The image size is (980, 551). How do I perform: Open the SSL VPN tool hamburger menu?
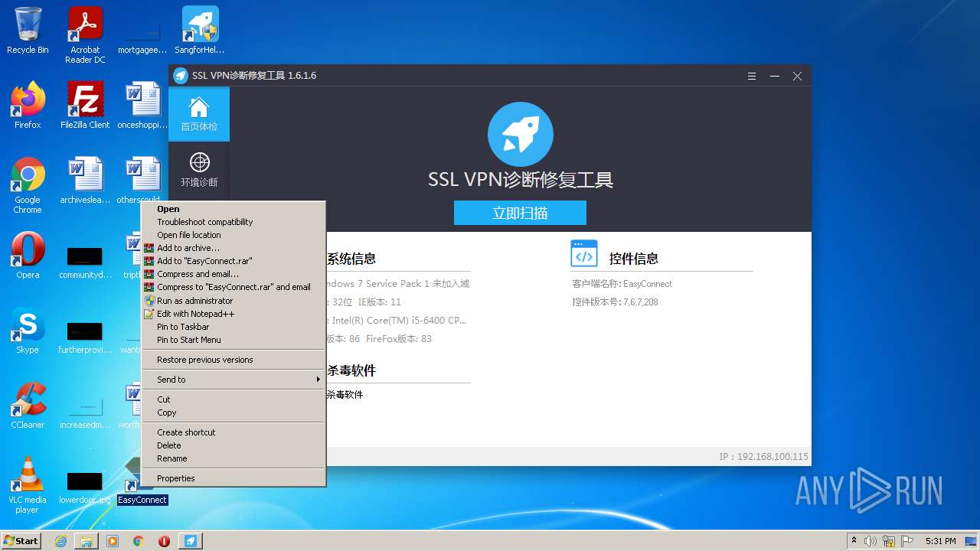(753, 76)
